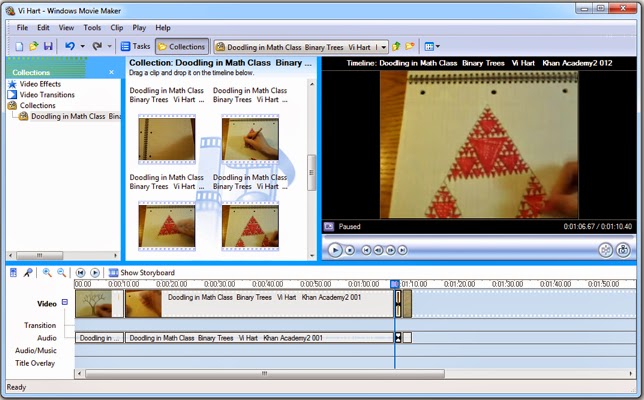Open the Edit menu

(x=43, y=28)
